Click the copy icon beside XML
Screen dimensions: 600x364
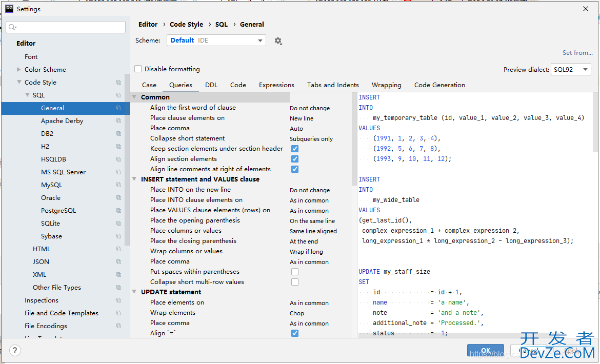point(118,274)
